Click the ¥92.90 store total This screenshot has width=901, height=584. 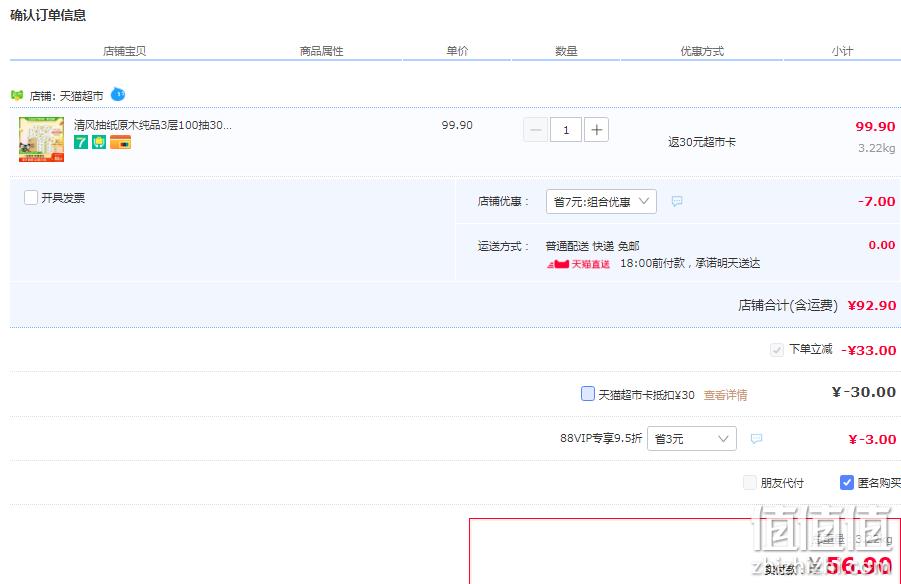click(872, 305)
